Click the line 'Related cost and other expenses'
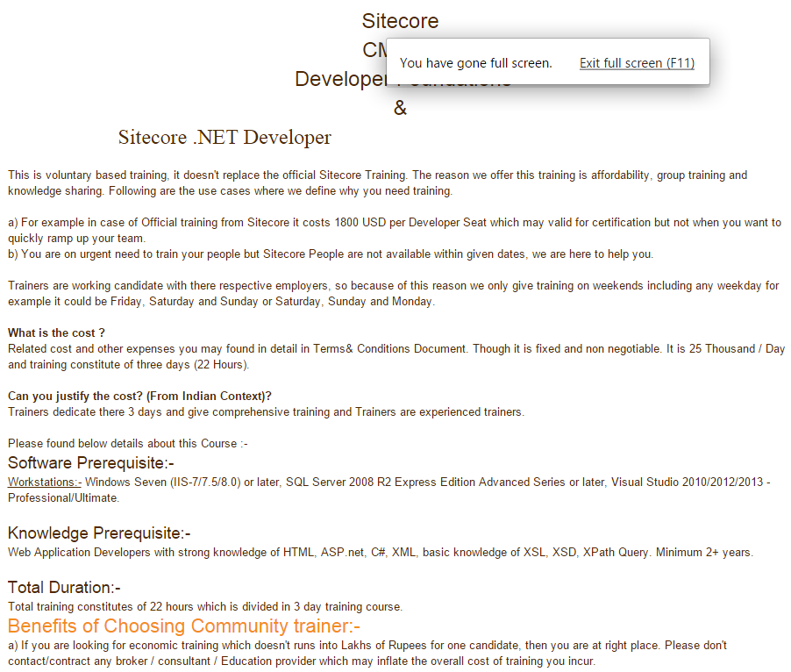This screenshot has height=672, width=791. point(396,348)
